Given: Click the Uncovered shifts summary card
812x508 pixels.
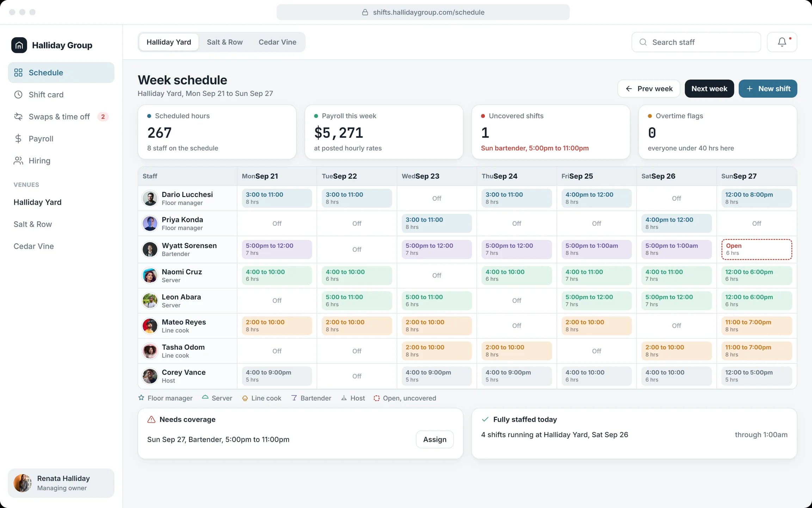Looking at the screenshot, I should tap(550, 132).
